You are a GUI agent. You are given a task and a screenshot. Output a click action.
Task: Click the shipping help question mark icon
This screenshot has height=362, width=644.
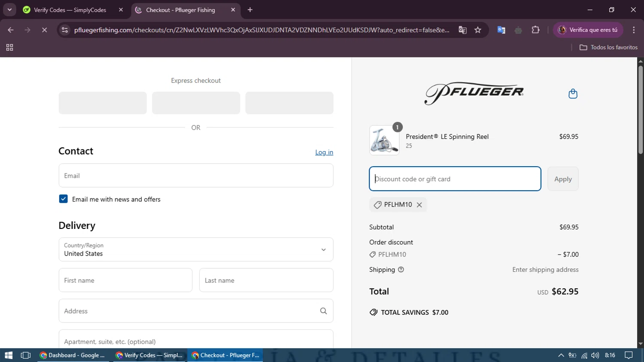tap(401, 270)
